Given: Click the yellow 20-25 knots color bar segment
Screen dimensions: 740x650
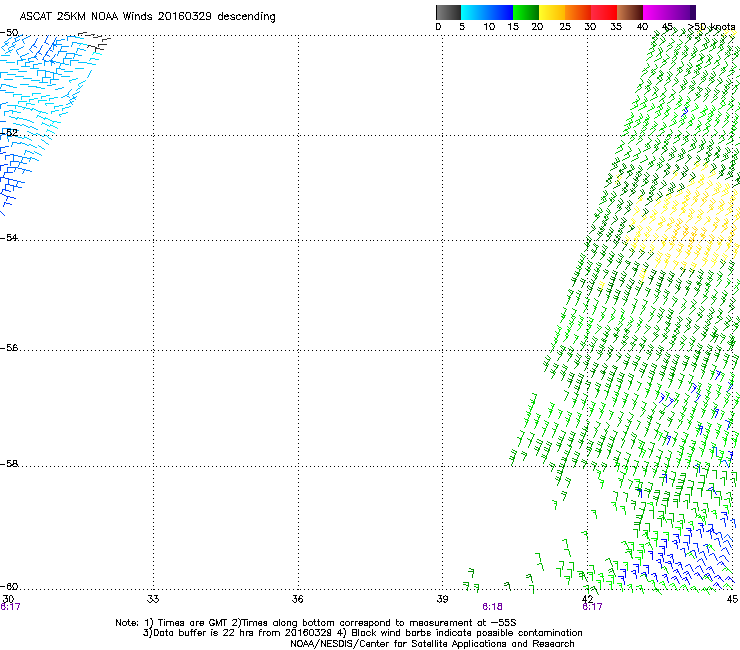Looking at the screenshot, I should pyautogui.click(x=552, y=12).
